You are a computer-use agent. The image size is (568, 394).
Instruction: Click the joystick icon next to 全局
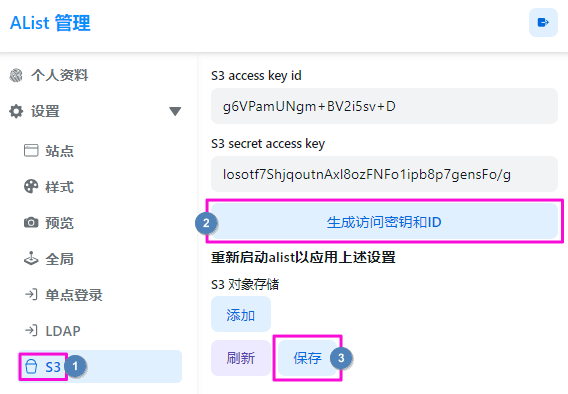[31, 258]
